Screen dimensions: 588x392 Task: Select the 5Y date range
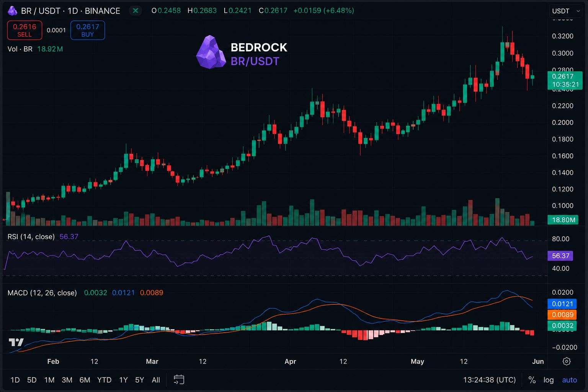pos(139,380)
